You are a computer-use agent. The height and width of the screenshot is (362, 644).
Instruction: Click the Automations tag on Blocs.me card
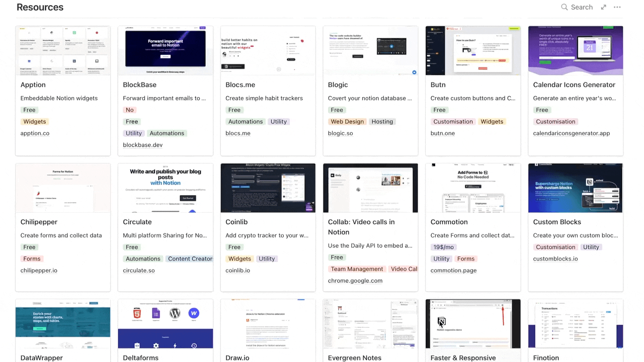246,122
